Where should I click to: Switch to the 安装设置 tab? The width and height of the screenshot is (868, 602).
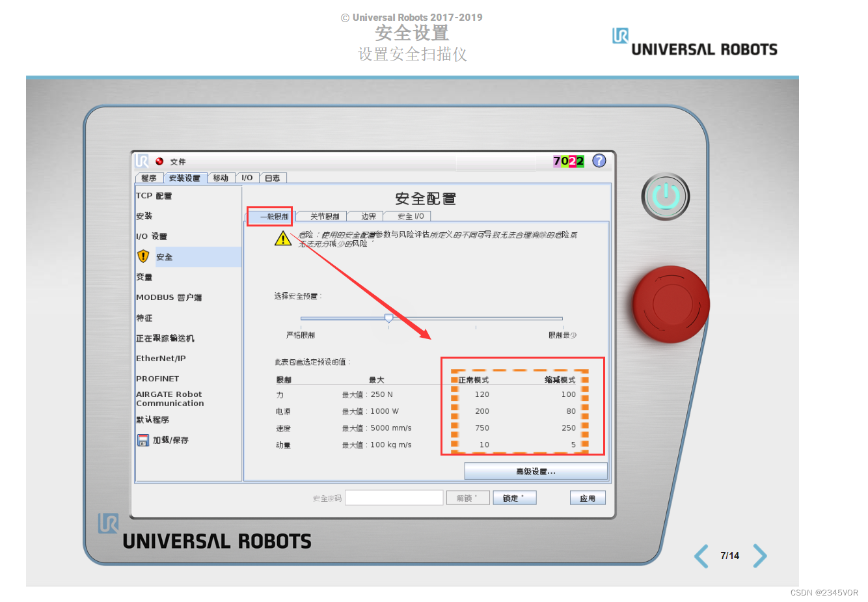click(185, 178)
